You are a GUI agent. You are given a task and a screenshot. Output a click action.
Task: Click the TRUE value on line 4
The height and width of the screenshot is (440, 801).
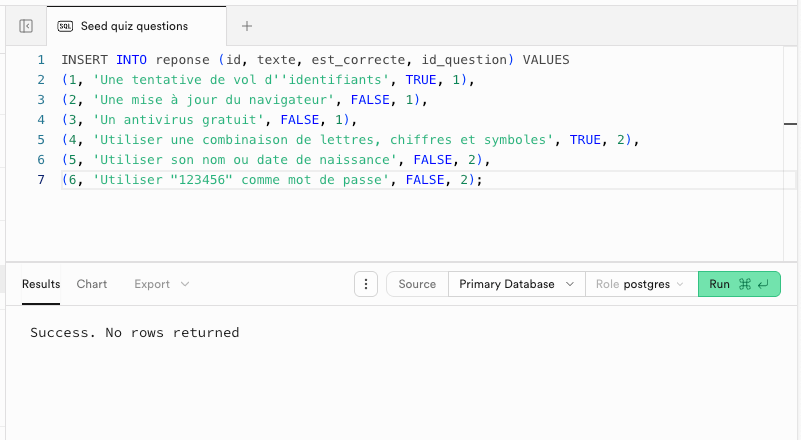(x=585, y=140)
